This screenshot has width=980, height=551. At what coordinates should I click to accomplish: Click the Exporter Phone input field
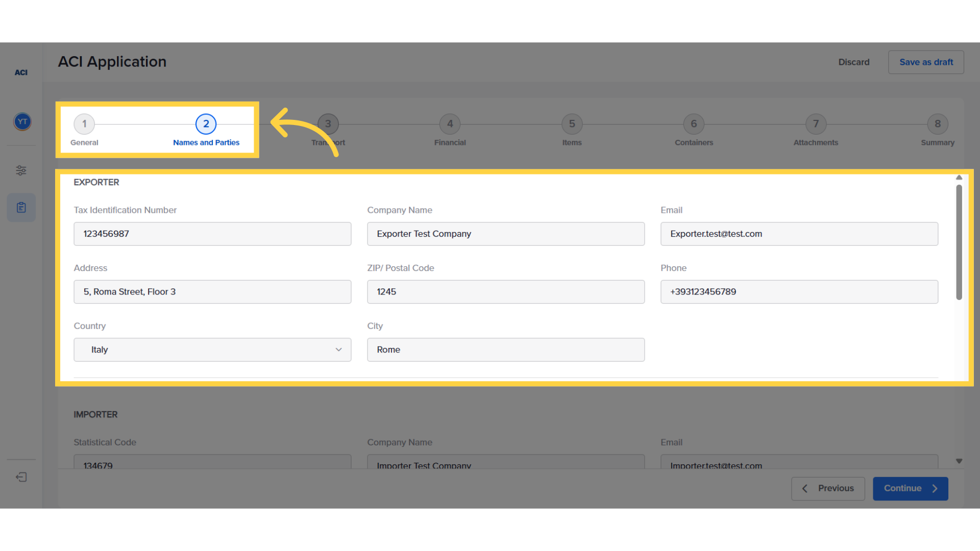[799, 292]
